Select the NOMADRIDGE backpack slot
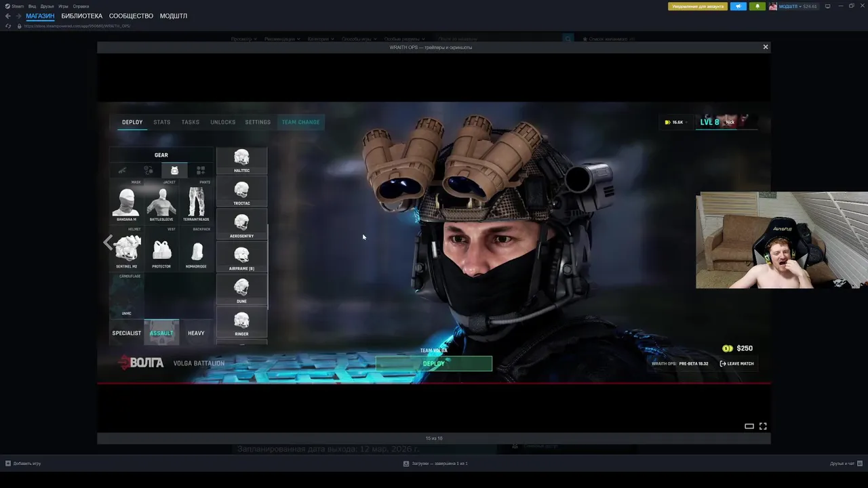 196,249
